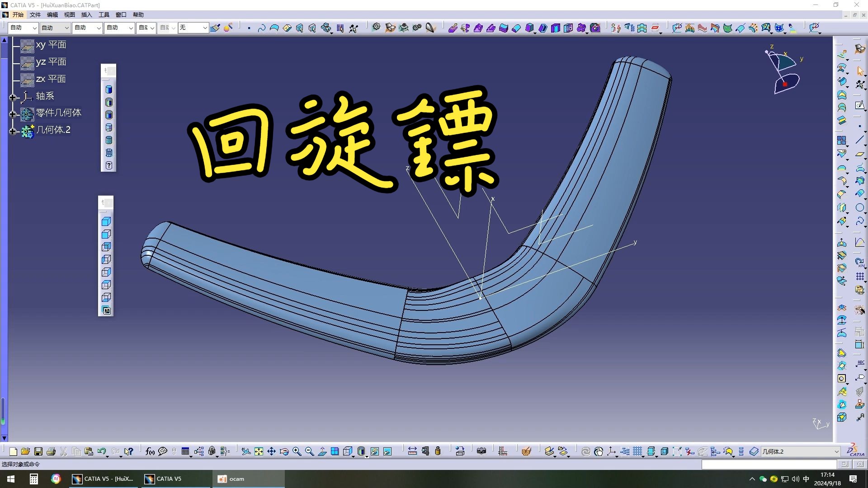Image resolution: width=868 pixels, height=488 pixels.
Task: Toggle Hide/Show visibility mode
Action: tap(374, 451)
